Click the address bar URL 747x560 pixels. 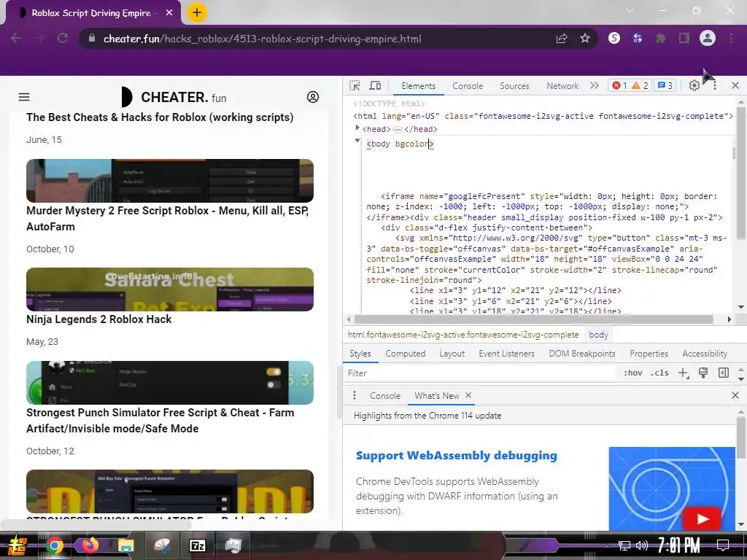pos(262,39)
